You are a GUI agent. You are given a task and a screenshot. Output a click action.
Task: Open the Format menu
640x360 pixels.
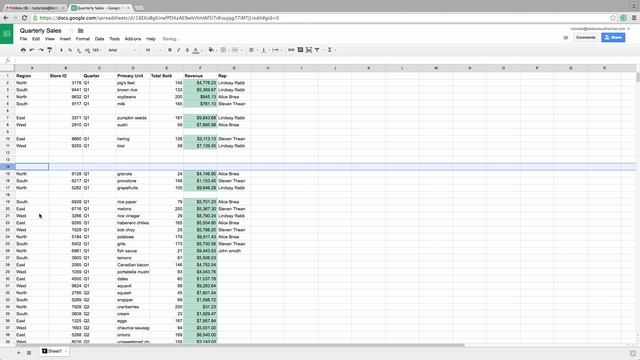82,39
